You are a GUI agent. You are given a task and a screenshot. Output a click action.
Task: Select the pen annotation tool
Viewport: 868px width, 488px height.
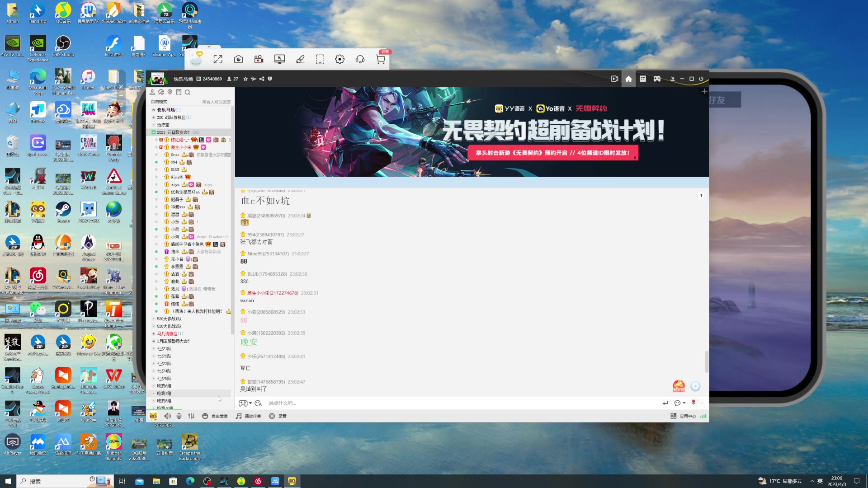click(x=300, y=60)
